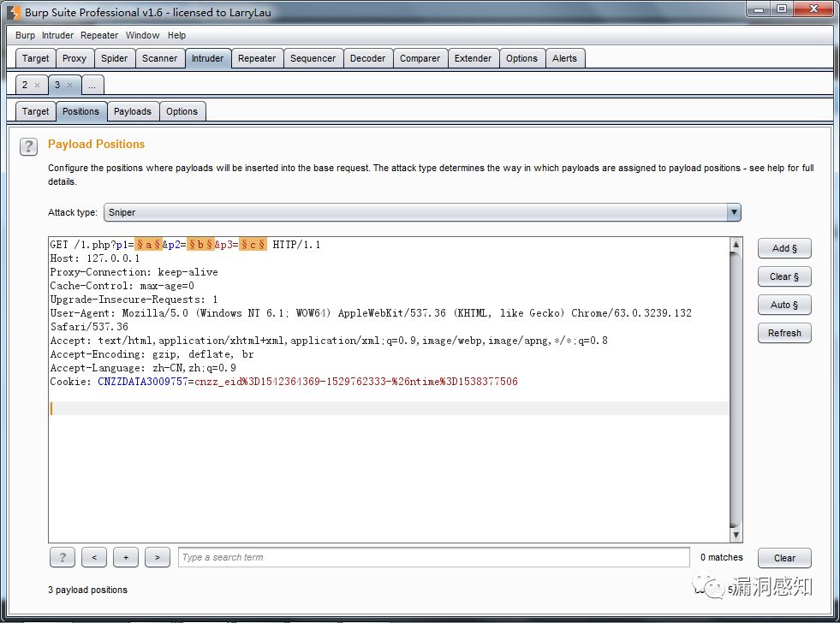Click the §b§ payload marker
This screenshot has height=623, width=840.
tap(200, 245)
